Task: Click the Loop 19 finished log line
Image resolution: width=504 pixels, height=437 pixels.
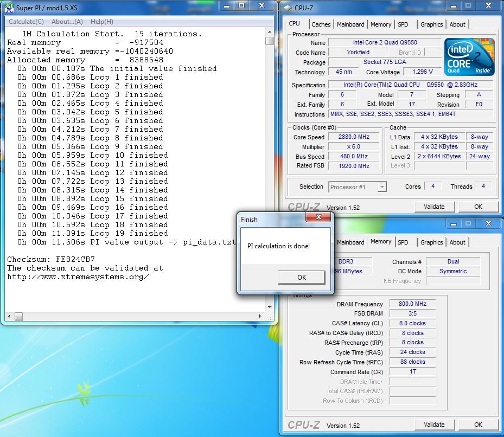Action: 93,233
